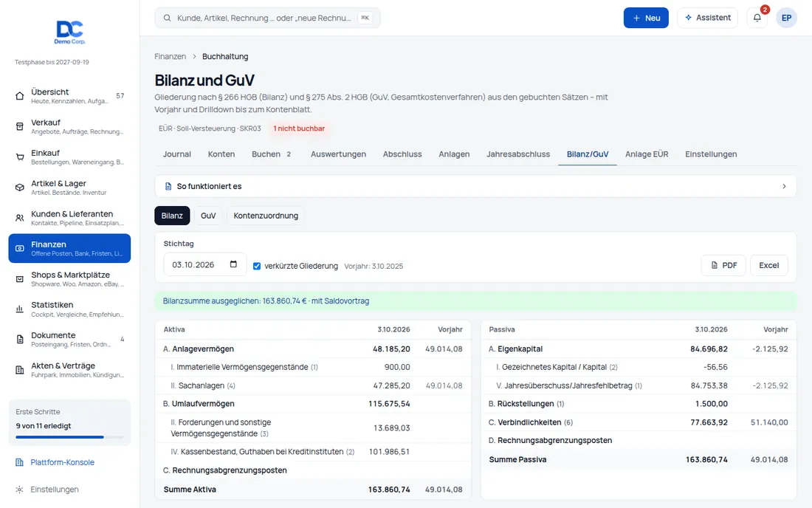Click the sparkle icon on Assistent button
This screenshot has width=812, height=508.
(688, 18)
